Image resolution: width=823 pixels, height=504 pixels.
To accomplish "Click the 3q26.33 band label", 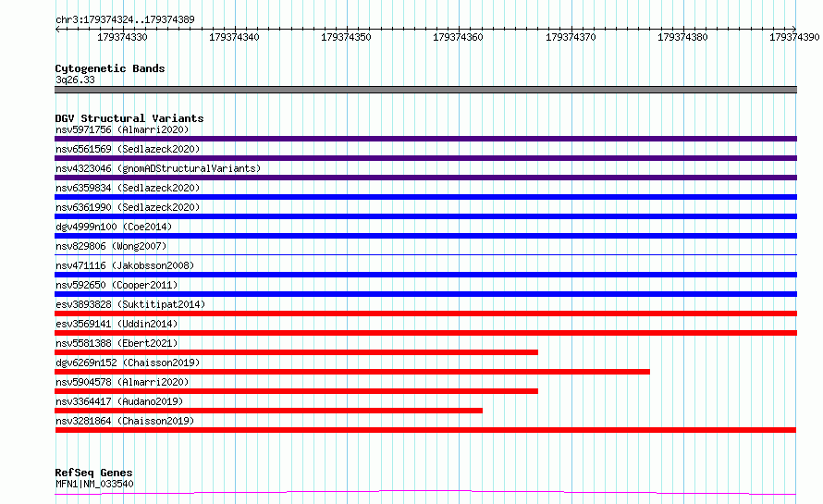I will 75,80.
